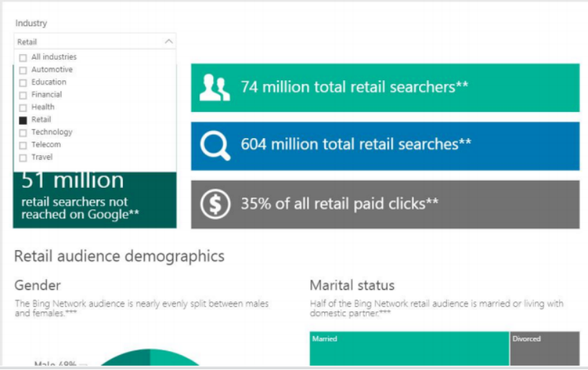The height and width of the screenshot is (370, 588).
Task: Select the Divorced treemap block
Action: [545, 348]
